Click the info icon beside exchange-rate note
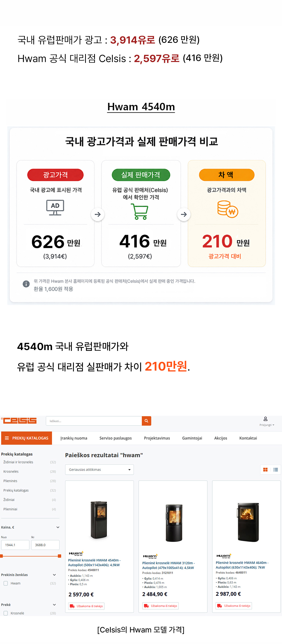This screenshot has width=282, height=644. pos(26,284)
